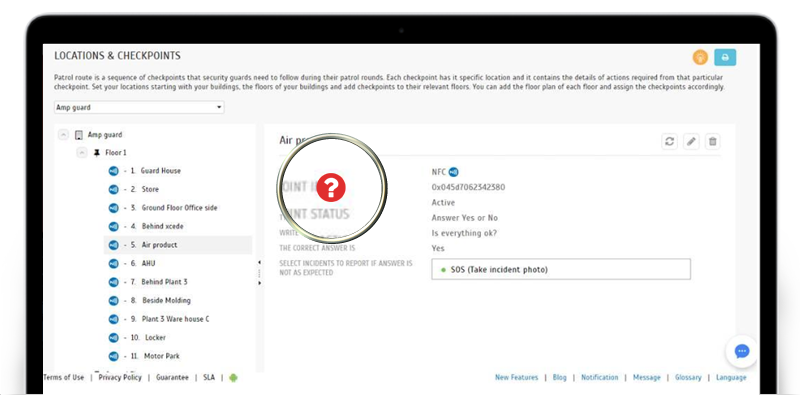Viewport: 800px width, 395px height.
Task: Select Air product checkpoint
Action: (x=159, y=245)
